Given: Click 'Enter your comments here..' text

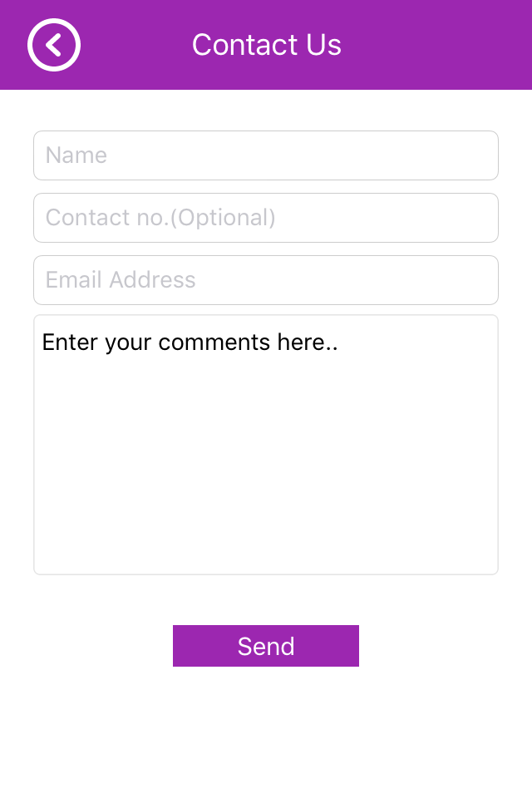Looking at the screenshot, I should pyautogui.click(x=190, y=342).
